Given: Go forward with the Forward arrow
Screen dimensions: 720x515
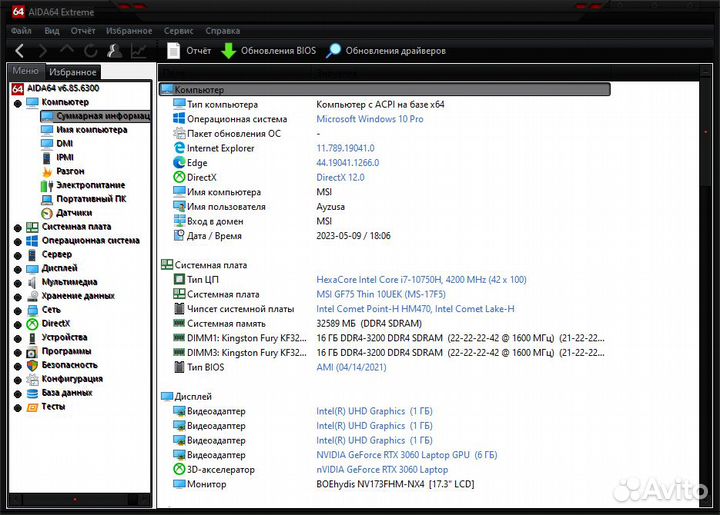Looking at the screenshot, I should tap(43, 51).
